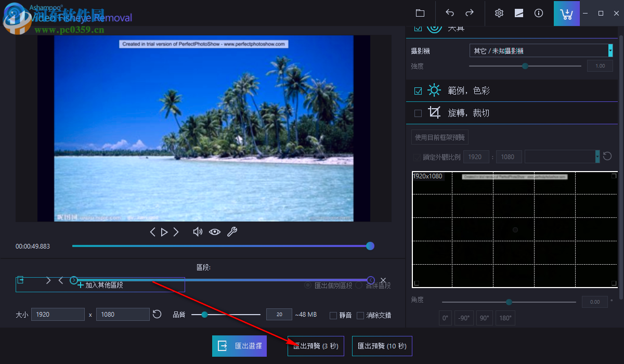Click the 匯出預覽 (3 秒) button
This screenshot has height=364, width=624.
[316, 346]
